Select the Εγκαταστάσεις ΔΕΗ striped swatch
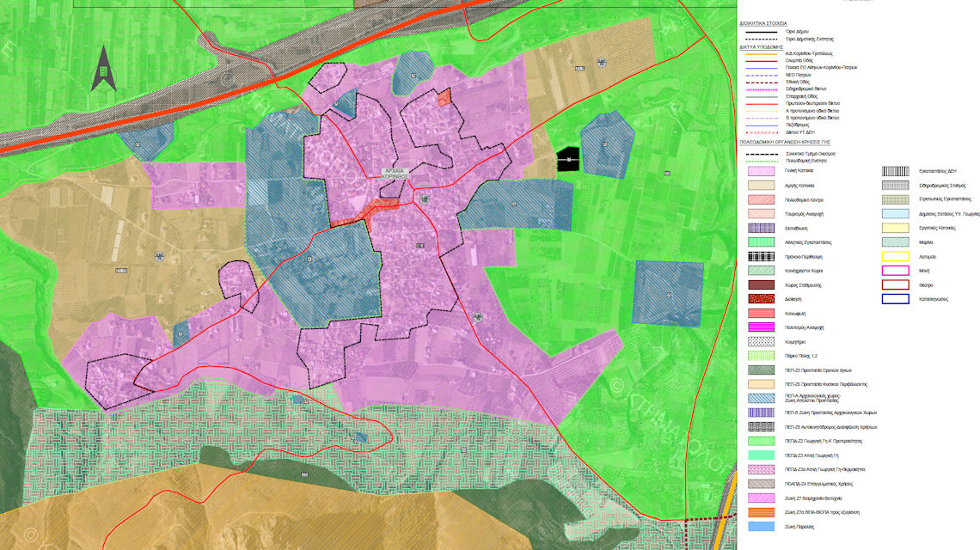The image size is (980, 550). [895, 171]
